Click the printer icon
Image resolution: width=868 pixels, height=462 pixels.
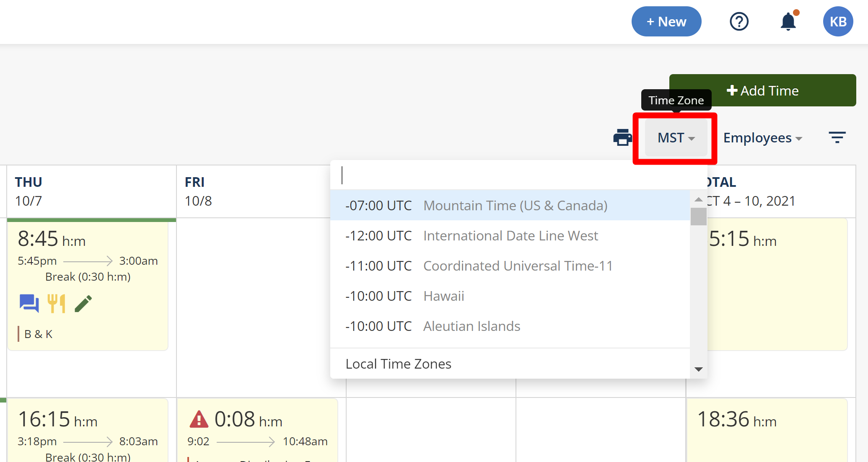point(622,137)
